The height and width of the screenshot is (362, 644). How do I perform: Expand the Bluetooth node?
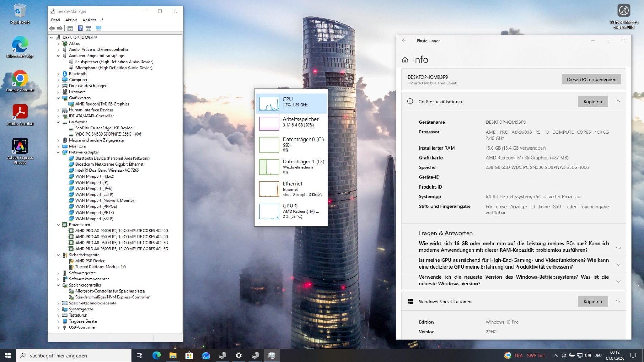[x=58, y=74]
